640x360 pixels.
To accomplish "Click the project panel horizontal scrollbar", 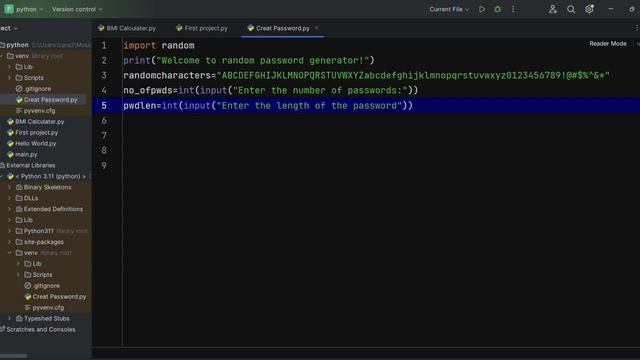I will 13,356.
